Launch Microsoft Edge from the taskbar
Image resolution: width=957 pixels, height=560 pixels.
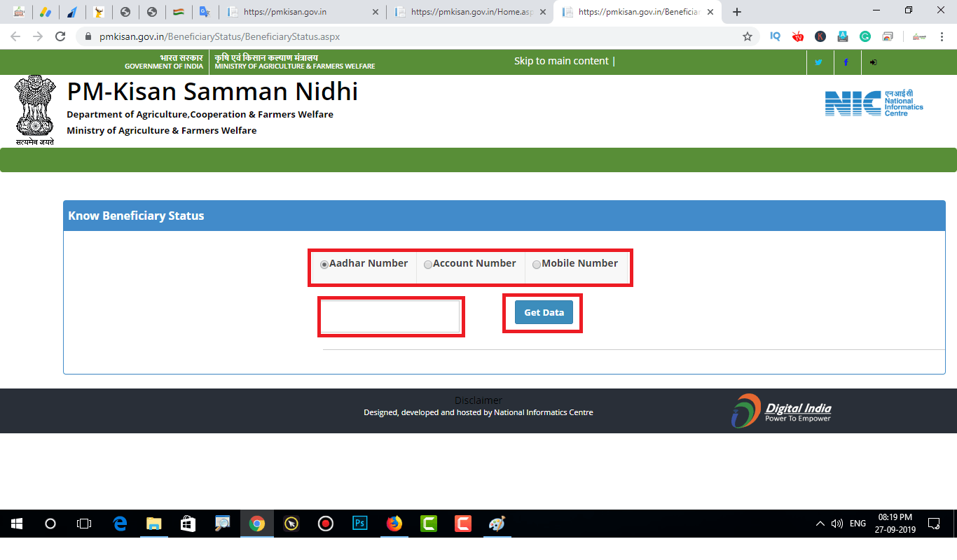tap(120, 524)
